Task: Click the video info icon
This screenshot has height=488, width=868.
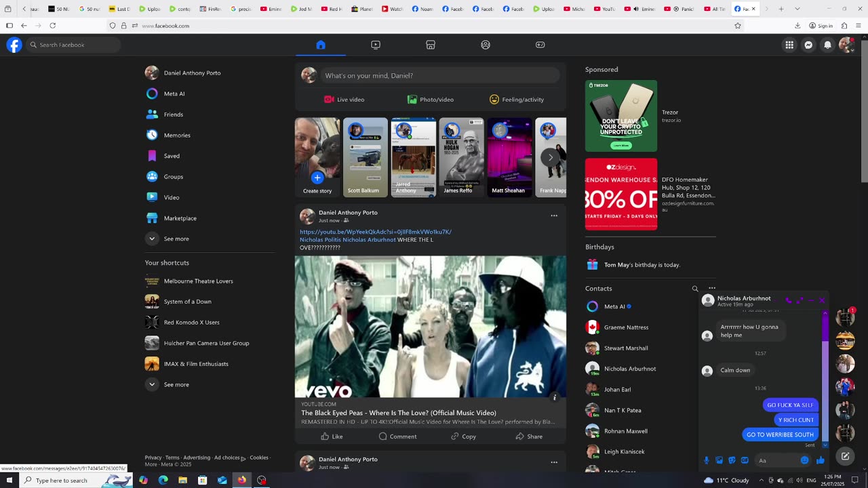Action: tap(554, 398)
